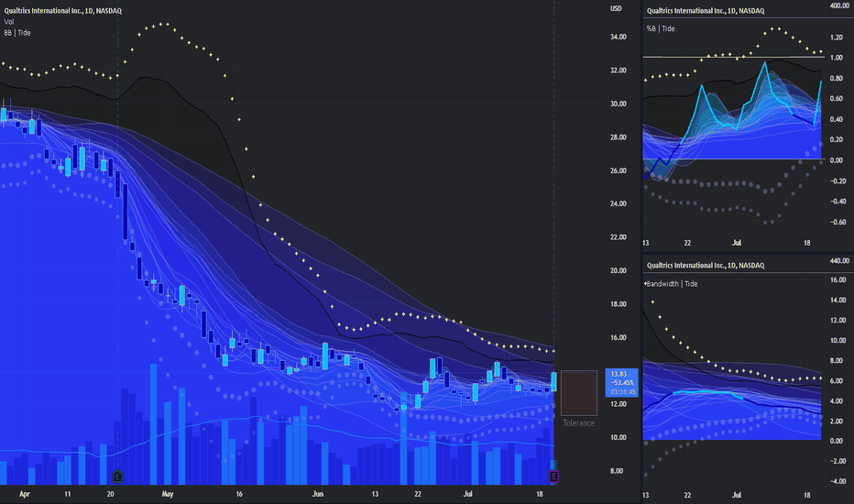Open %B pane symbol title
The width and height of the screenshot is (854, 504).
click(x=706, y=10)
